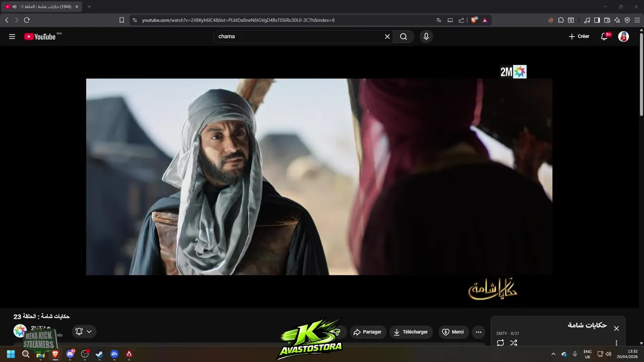Select the YouTube video browser tab
The image size is (644, 362).
[x=41, y=7]
